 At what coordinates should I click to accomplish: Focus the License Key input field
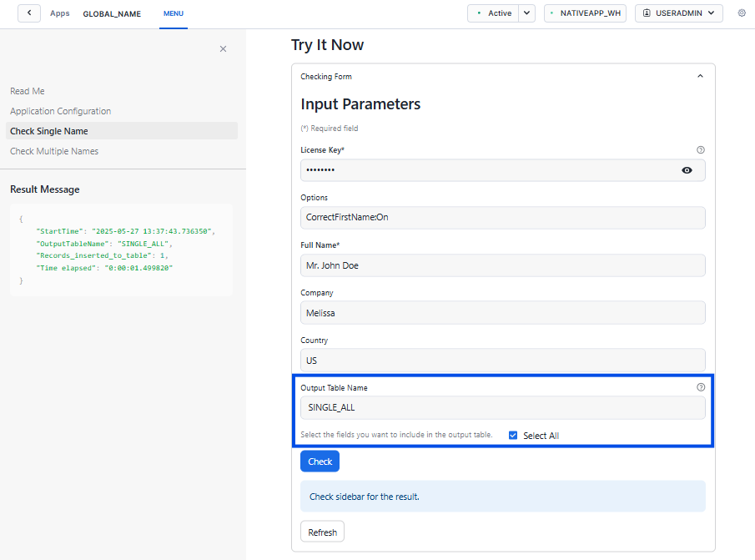pyautogui.click(x=503, y=170)
